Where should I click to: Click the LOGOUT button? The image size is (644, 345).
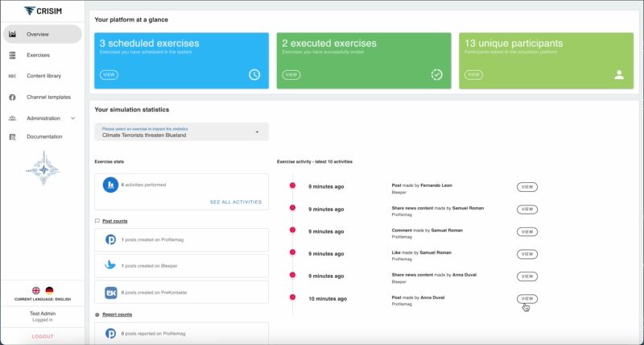pos(43,336)
